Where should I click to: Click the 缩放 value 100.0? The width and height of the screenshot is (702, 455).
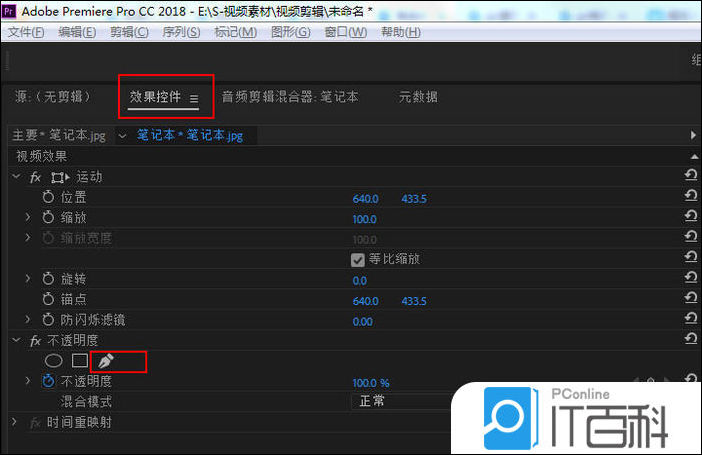(x=364, y=219)
